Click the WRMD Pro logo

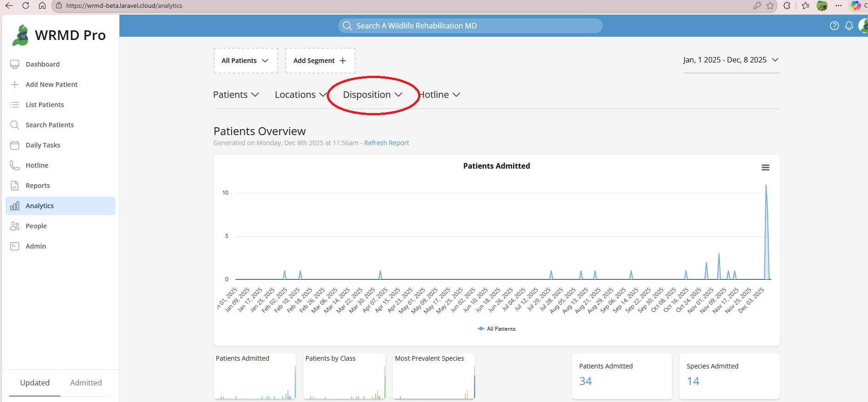click(59, 35)
